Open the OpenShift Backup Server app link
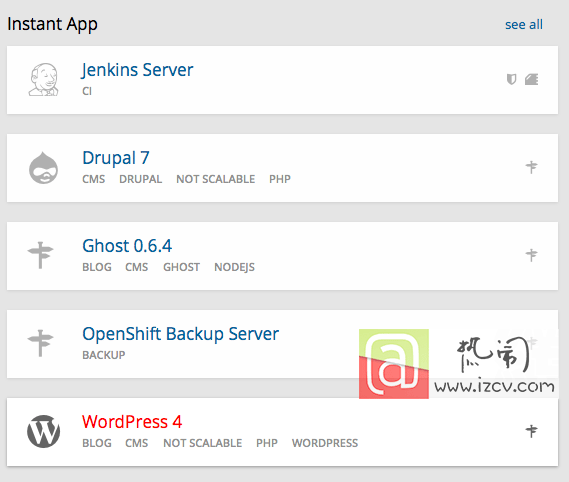The width and height of the screenshot is (569, 482). 181,334
